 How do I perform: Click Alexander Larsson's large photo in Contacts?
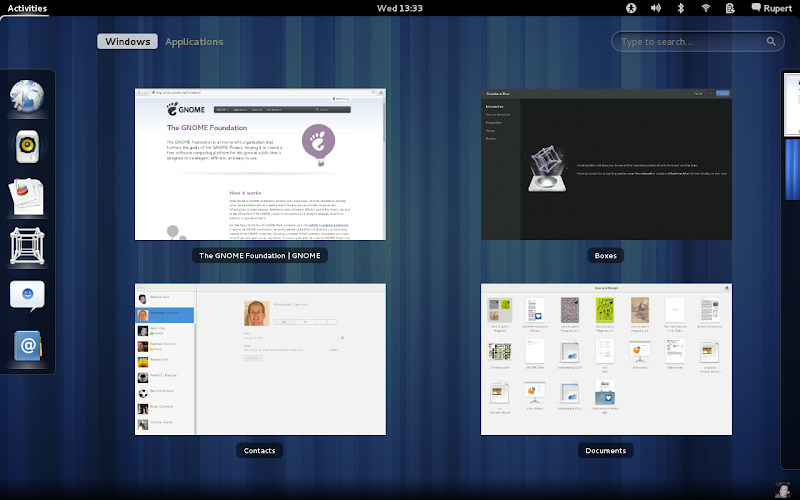257,313
